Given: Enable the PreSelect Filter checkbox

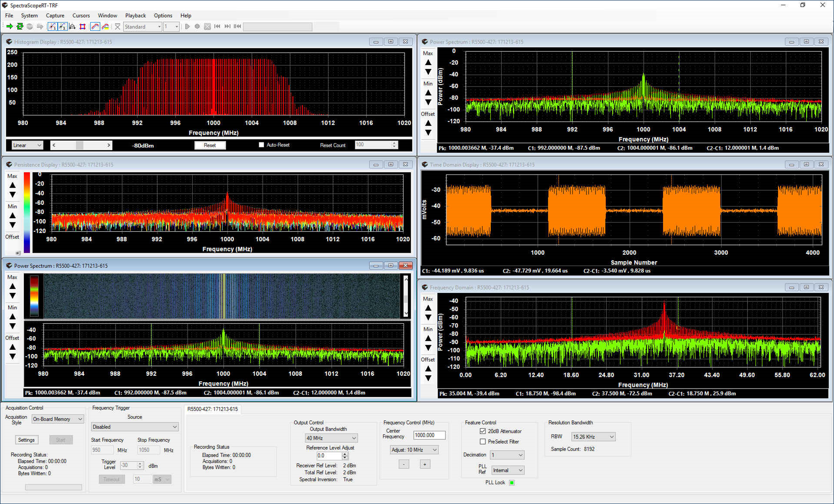Looking at the screenshot, I should pyautogui.click(x=483, y=442).
